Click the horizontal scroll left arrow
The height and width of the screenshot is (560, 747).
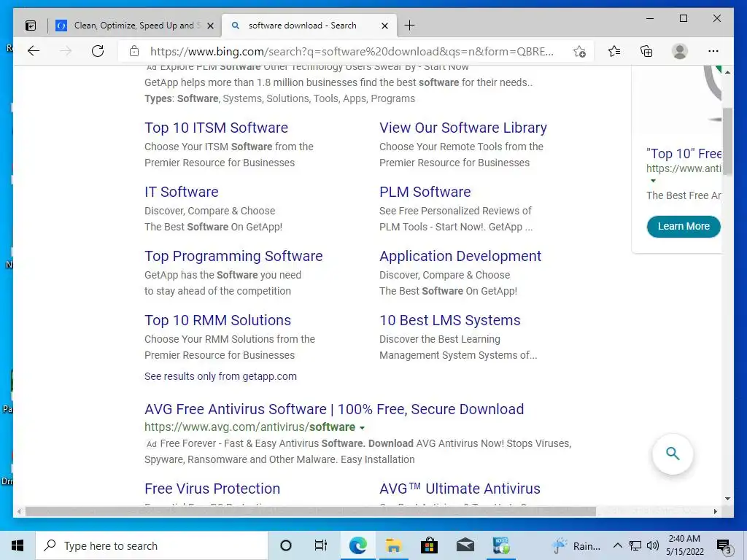point(19,511)
